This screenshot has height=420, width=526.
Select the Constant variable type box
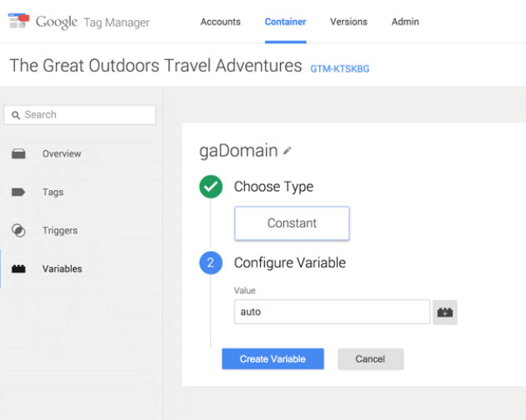coord(292,223)
